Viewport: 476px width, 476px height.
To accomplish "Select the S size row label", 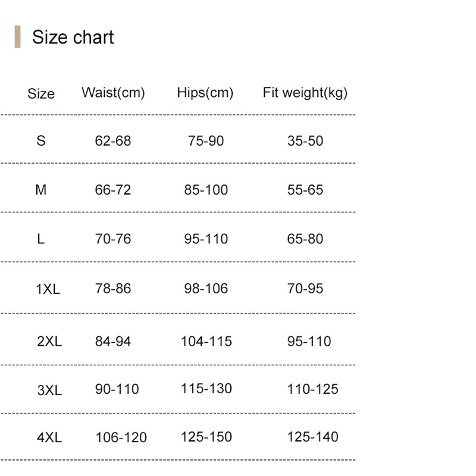I will 41,141.
